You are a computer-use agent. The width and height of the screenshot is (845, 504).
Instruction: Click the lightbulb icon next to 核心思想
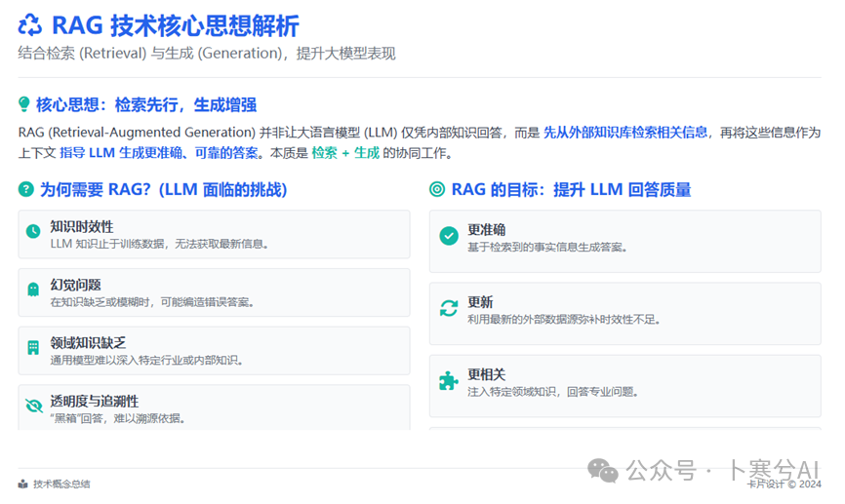click(24, 105)
